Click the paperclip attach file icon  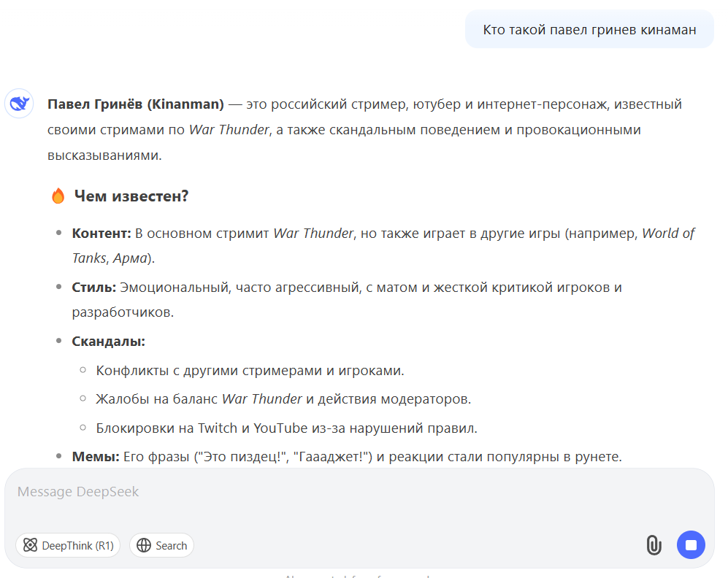tap(654, 545)
